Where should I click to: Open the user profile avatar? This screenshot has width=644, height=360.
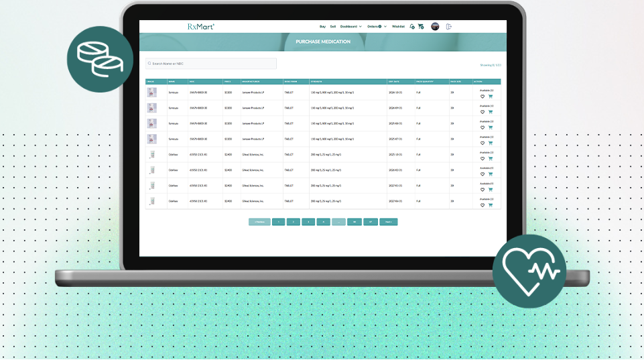tap(435, 27)
